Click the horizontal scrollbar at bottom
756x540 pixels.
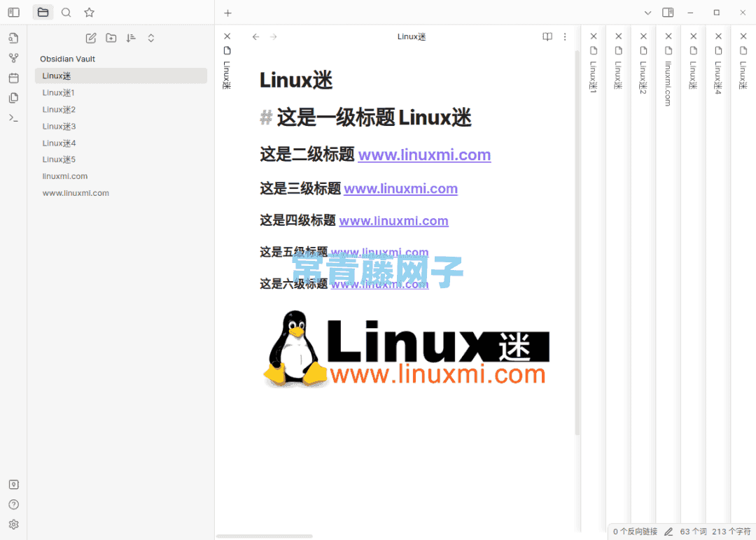[x=264, y=536]
